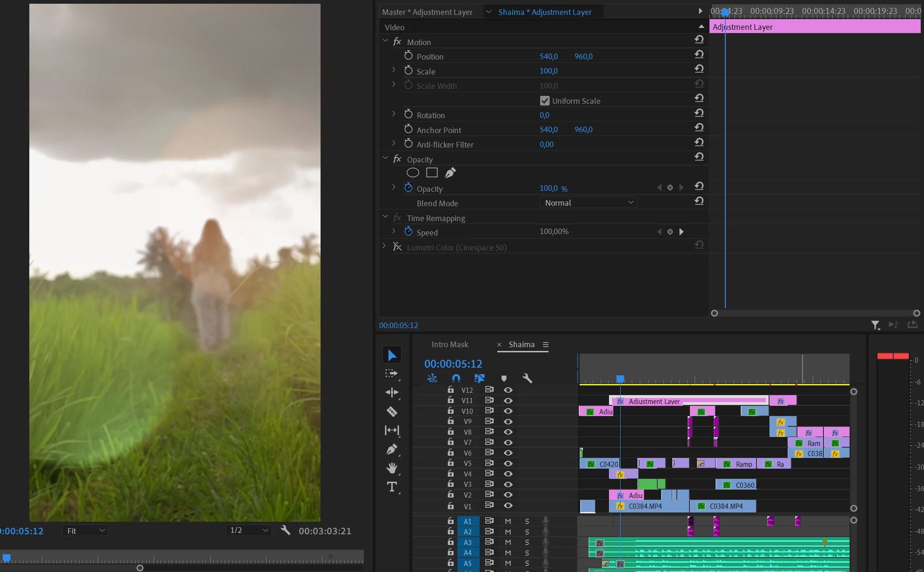Screen dimensions: 924x572
Task: Select the Master Adjustment Layer tab
Action: 427,12
